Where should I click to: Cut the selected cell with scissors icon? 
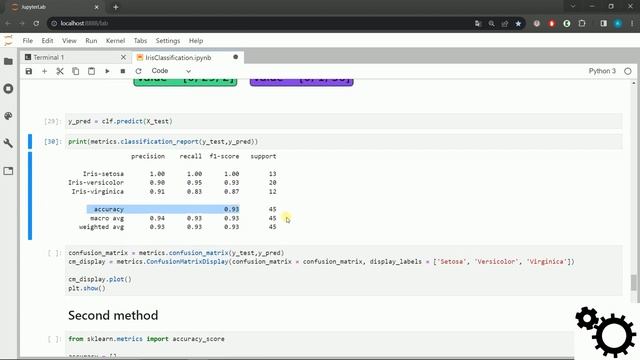(x=60, y=71)
